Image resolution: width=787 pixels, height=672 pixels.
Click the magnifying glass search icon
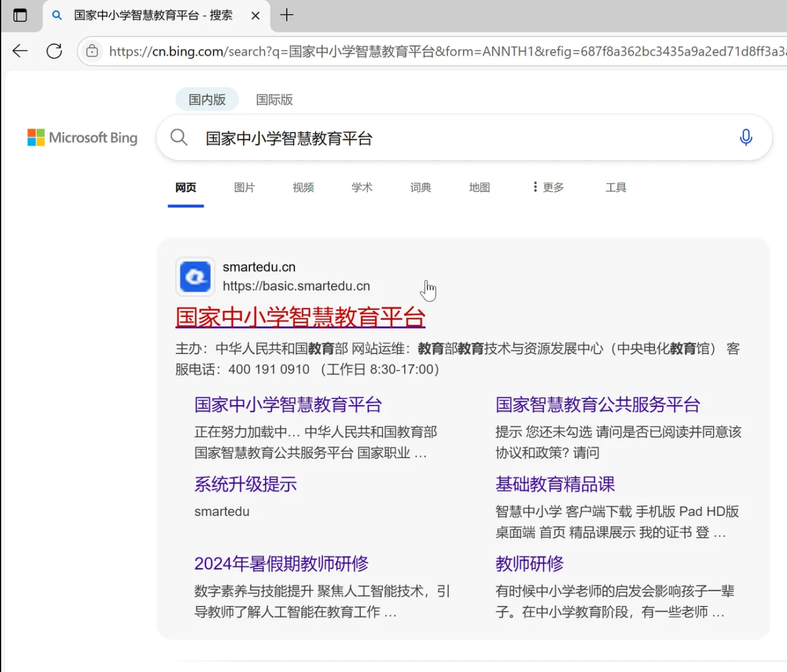pyautogui.click(x=179, y=138)
